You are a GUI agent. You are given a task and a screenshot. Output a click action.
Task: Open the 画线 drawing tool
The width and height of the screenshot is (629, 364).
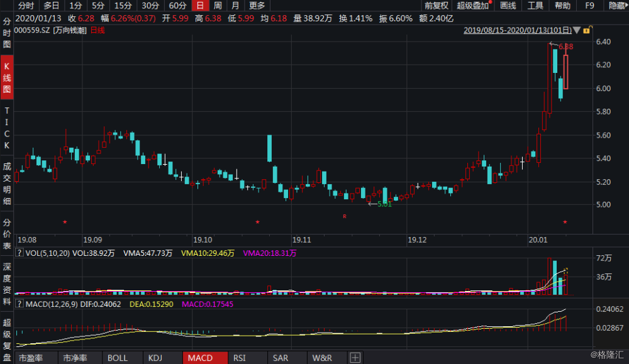coord(508,6)
